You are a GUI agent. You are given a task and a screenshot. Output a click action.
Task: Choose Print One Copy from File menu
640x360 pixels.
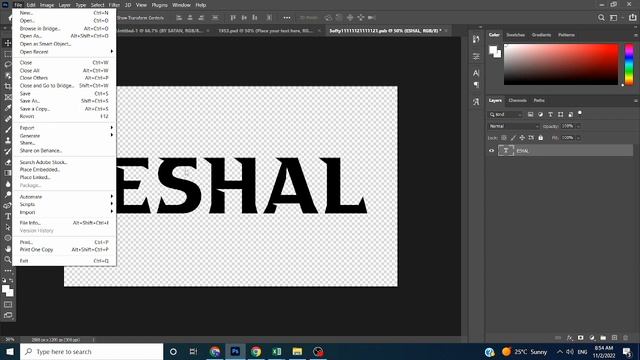(64, 249)
